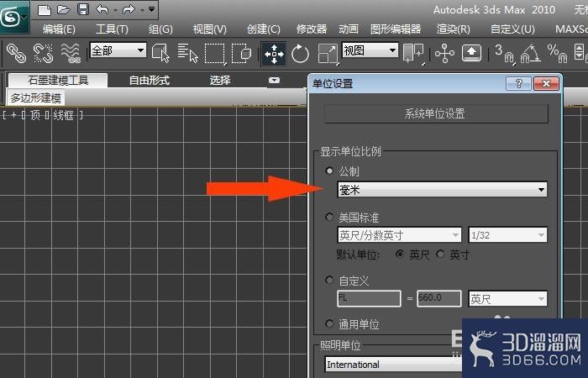
Task: Switch to 石墨建模工具 ribbon tab
Action: pos(58,81)
